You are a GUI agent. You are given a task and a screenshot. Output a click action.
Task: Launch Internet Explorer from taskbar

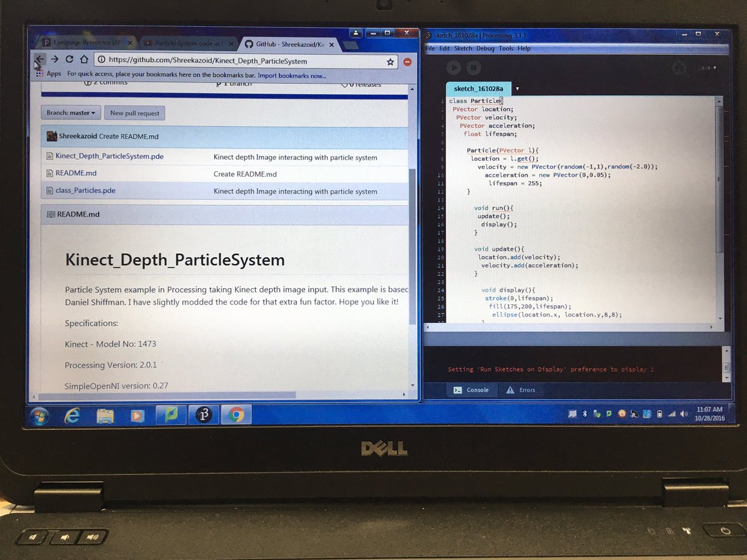tap(72, 416)
